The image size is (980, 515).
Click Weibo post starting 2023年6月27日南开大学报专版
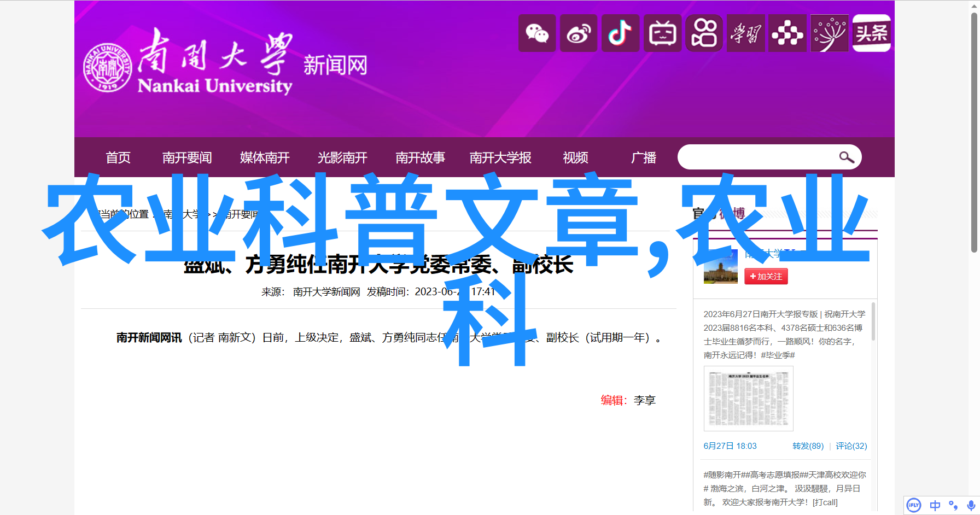(x=785, y=335)
